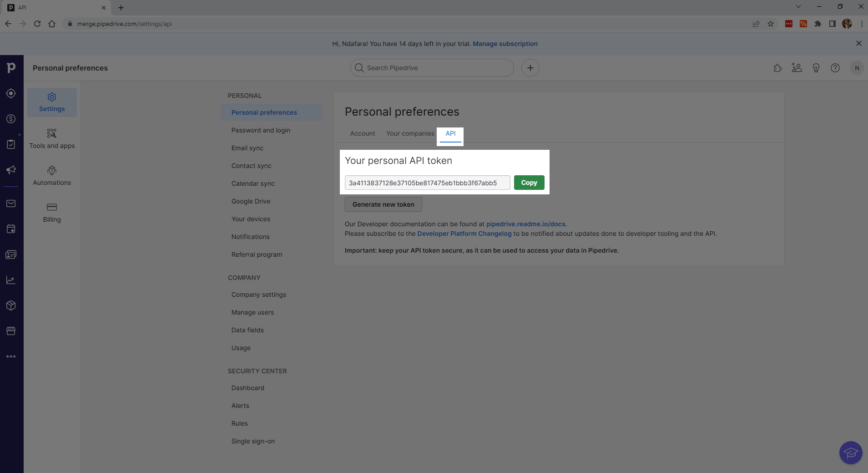Open the Help question mark icon
Viewport: 868px width, 473px height.
(x=835, y=67)
